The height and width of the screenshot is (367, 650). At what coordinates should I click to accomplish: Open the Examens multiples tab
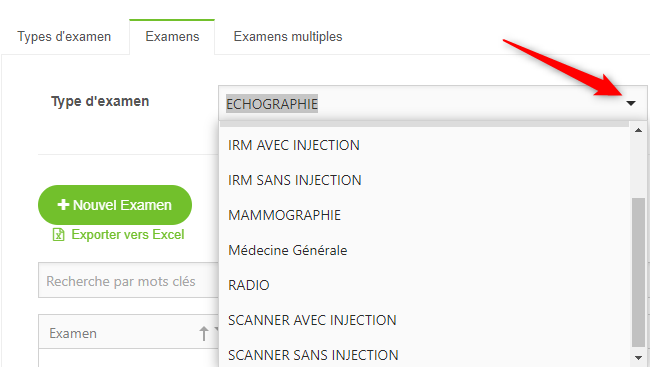click(x=288, y=36)
